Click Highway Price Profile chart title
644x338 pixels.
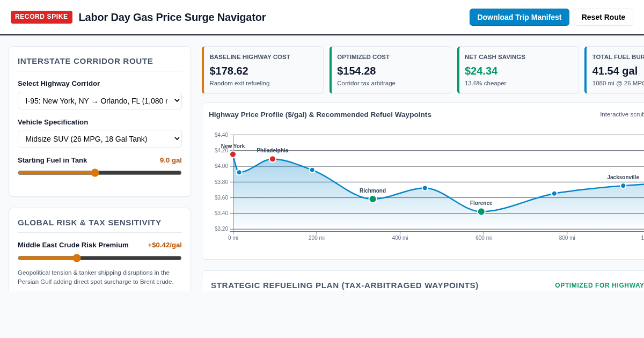320,115
